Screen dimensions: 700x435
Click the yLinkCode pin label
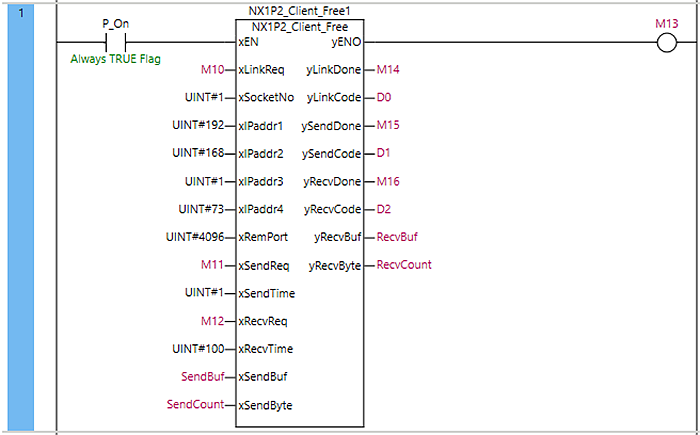[x=334, y=98]
